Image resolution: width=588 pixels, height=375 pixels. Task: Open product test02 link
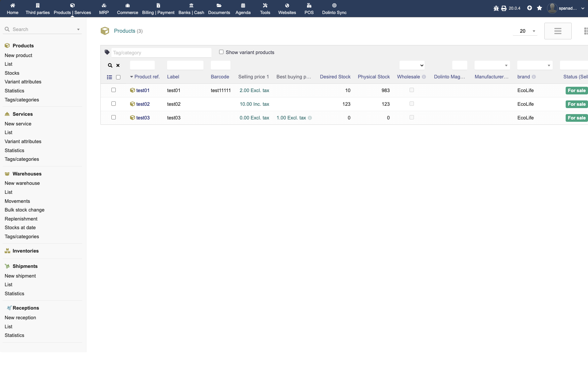(143, 104)
